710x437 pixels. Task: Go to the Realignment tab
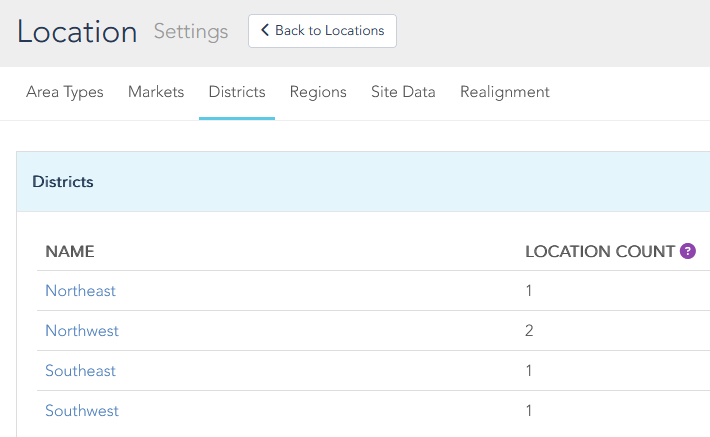pyautogui.click(x=505, y=92)
